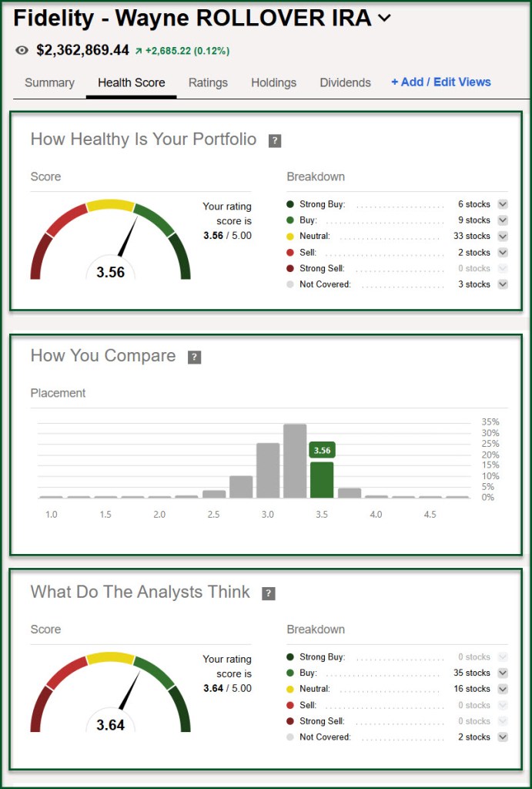
Task: Expand the 3 Not Covered stocks row
Action: 502,284
